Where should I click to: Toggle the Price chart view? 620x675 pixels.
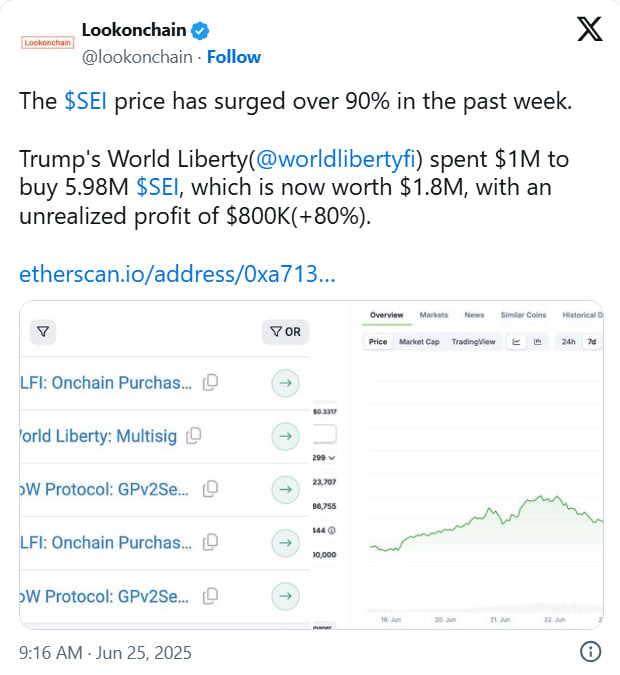point(378,342)
